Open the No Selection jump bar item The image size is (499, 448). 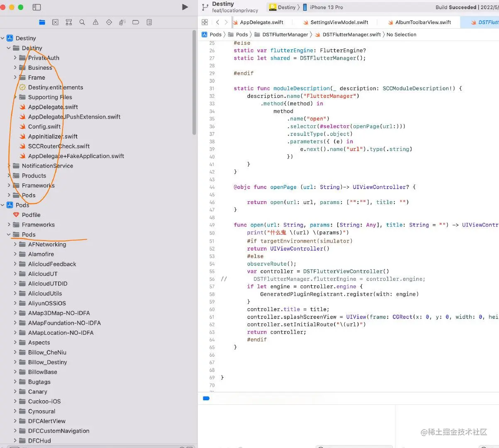[x=401, y=34]
